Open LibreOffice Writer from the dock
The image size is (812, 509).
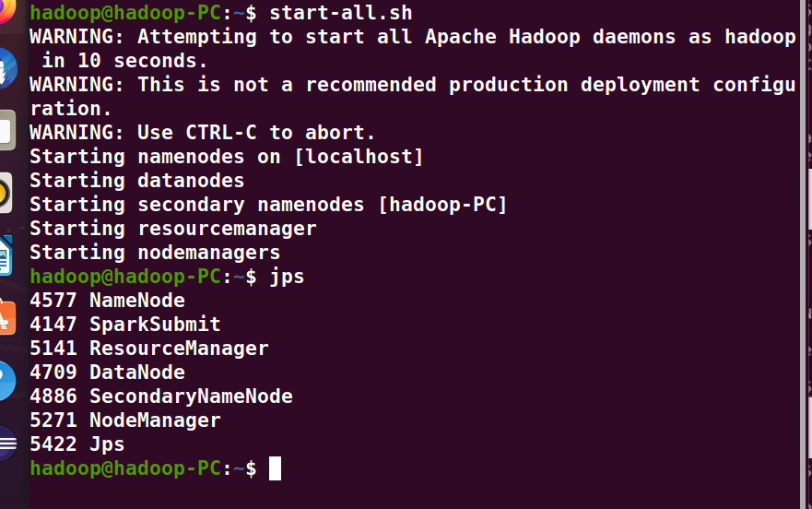tap(6, 256)
